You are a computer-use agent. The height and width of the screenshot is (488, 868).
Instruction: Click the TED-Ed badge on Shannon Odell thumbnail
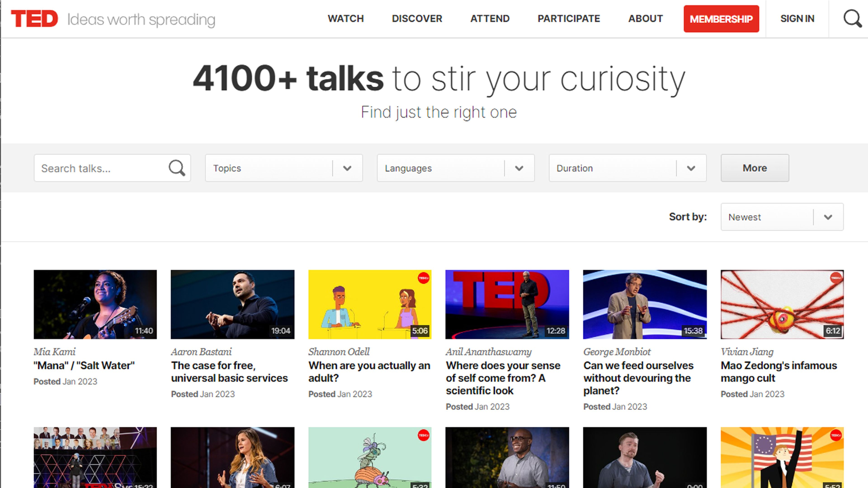click(423, 278)
